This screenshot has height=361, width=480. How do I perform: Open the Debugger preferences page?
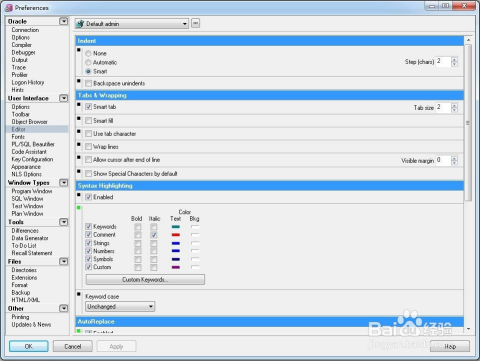pyautogui.click(x=23, y=52)
